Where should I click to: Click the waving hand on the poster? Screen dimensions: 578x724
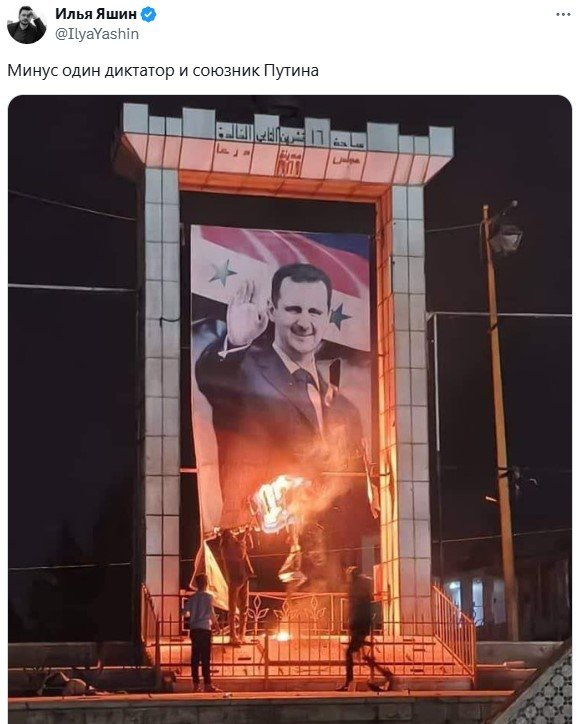(247, 313)
